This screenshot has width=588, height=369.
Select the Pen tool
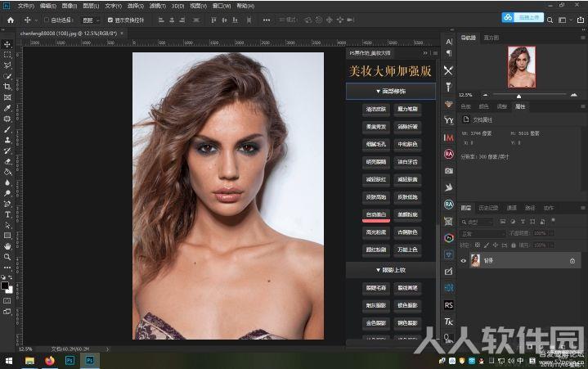point(7,204)
